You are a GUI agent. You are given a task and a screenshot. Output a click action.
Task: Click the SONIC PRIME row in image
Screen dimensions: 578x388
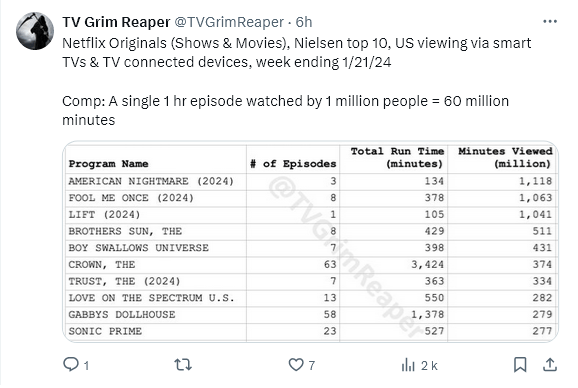[x=310, y=331]
